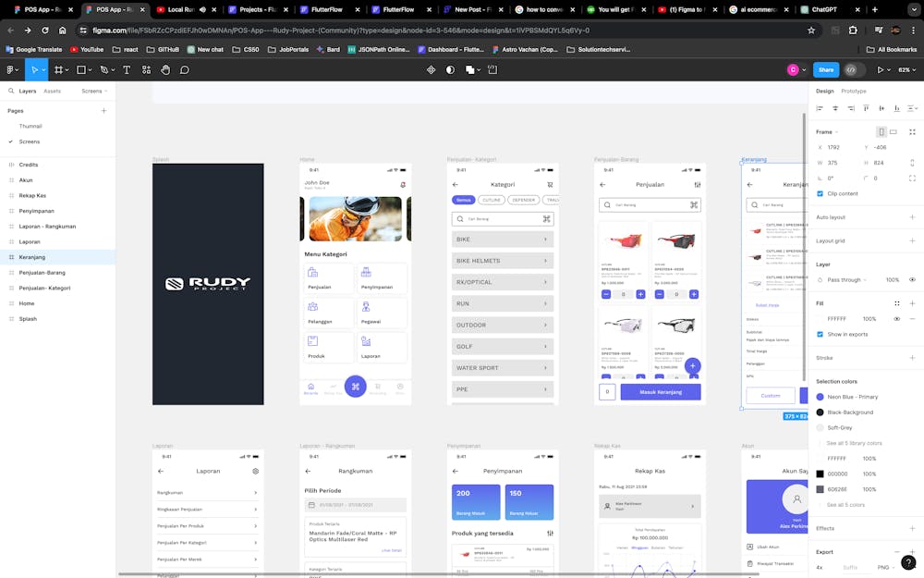Select the Pen tool

[x=104, y=69]
